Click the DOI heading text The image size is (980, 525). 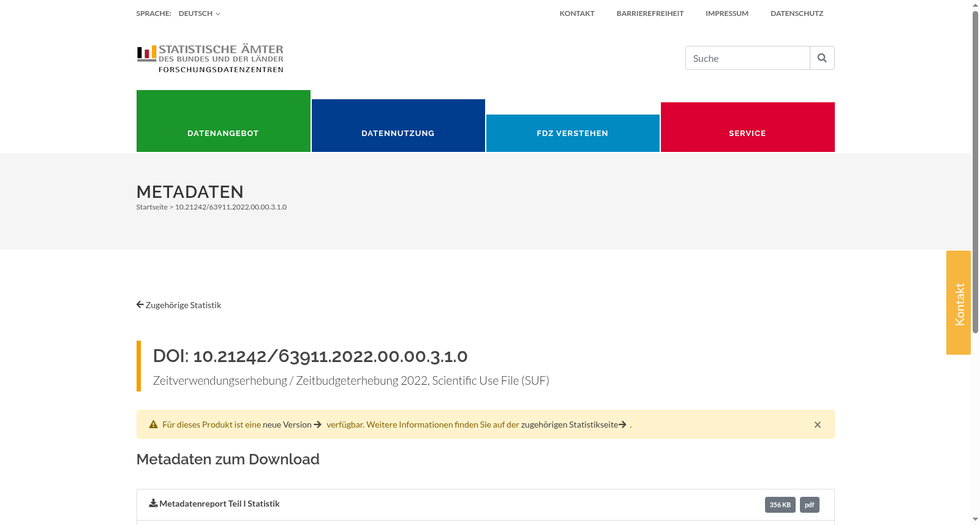click(x=310, y=356)
